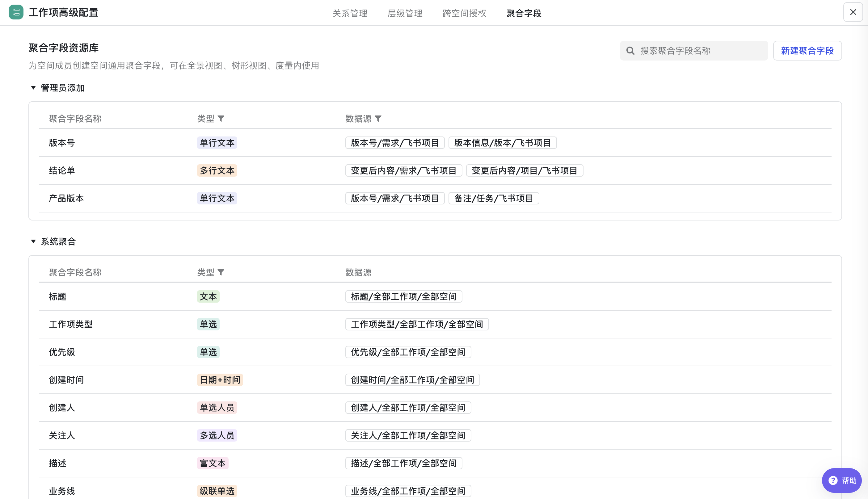
Task: Click the 数据源 header in 系统聚合 table
Action: pyautogui.click(x=359, y=272)
